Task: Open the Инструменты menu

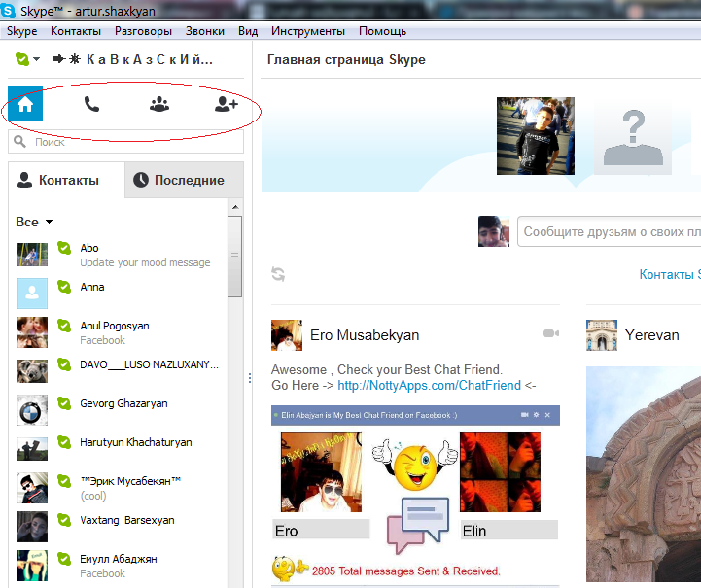Action: [308, 31]
